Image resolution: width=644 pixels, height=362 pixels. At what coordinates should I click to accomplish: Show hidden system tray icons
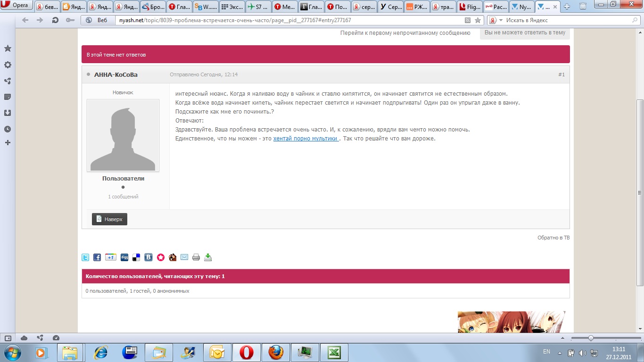point(560,353)
